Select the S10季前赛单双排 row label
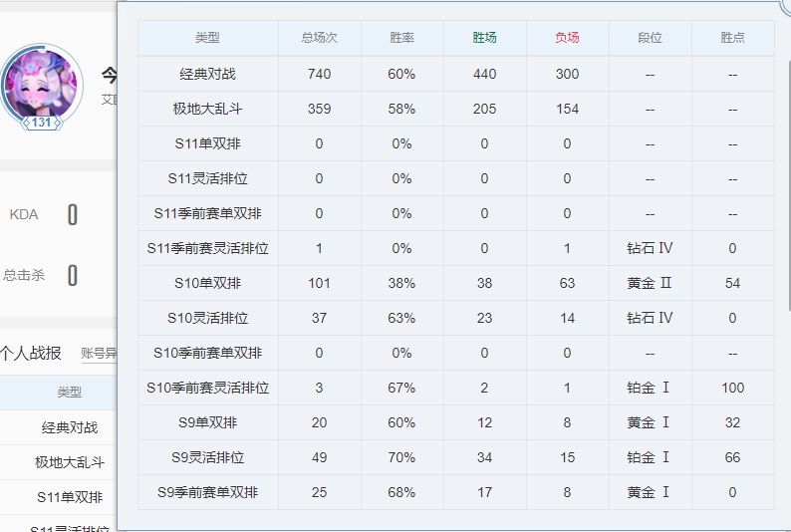 point(208,353)
